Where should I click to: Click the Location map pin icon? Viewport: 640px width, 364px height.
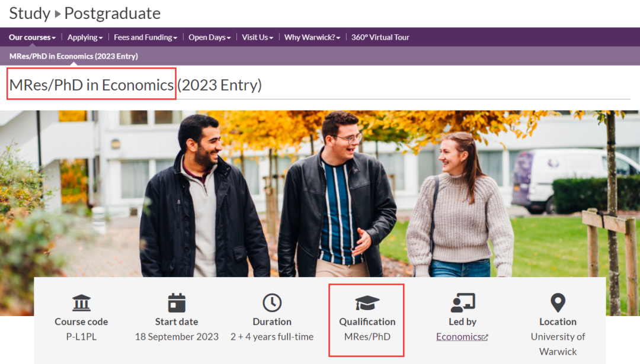click(x=558, y=303)
